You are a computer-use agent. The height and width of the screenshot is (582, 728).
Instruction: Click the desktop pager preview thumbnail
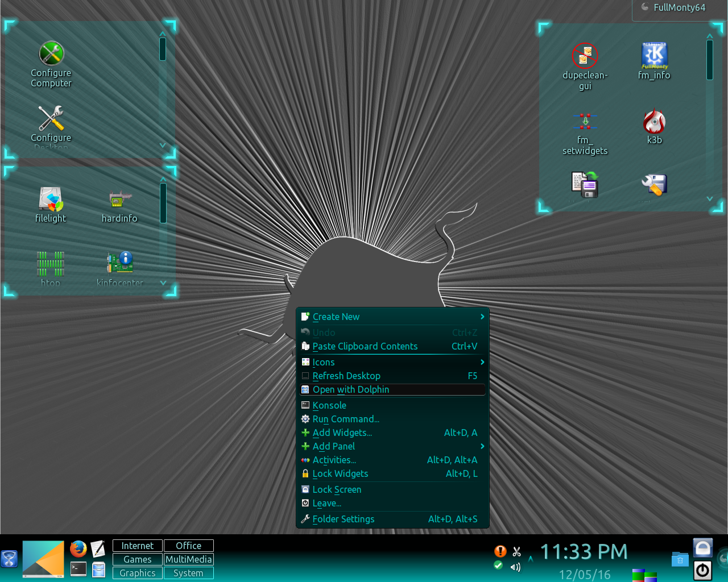[43, 559]
